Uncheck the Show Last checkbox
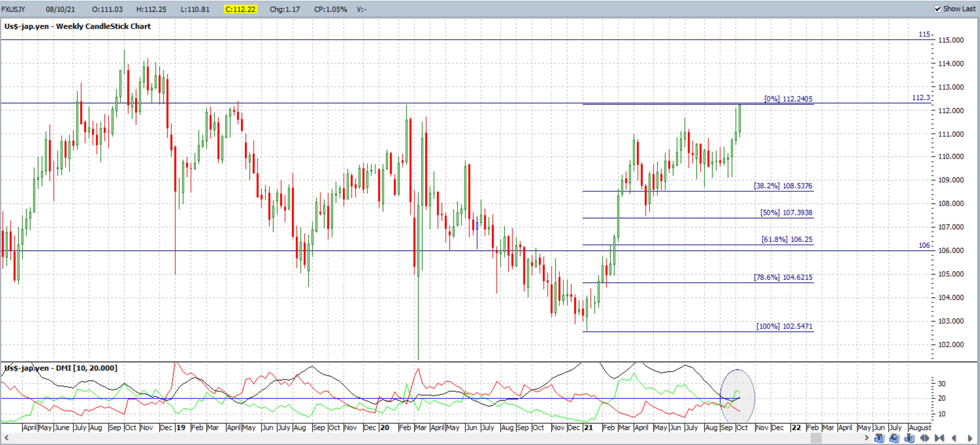This screenshot has height=445, width=980. (x=938, y=9)
